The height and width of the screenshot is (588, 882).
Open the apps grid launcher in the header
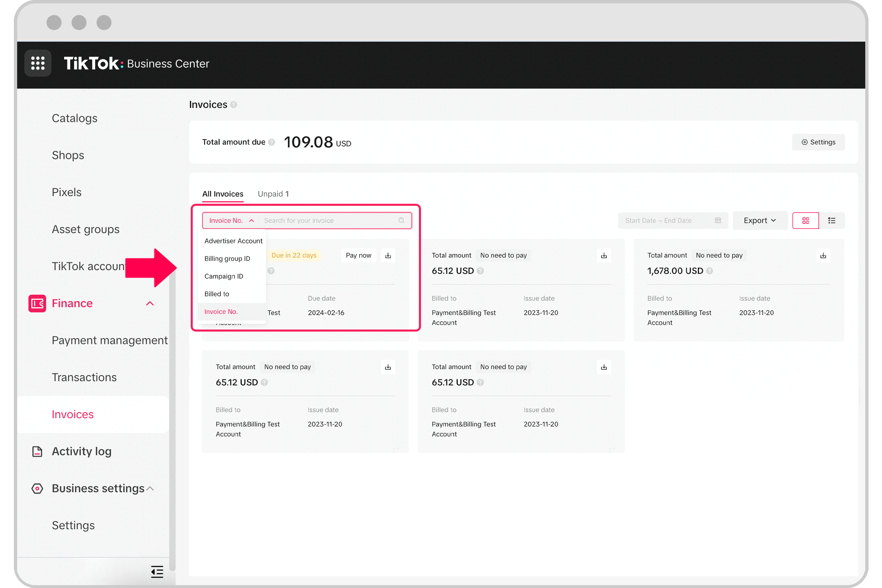[x=38, y=63]
